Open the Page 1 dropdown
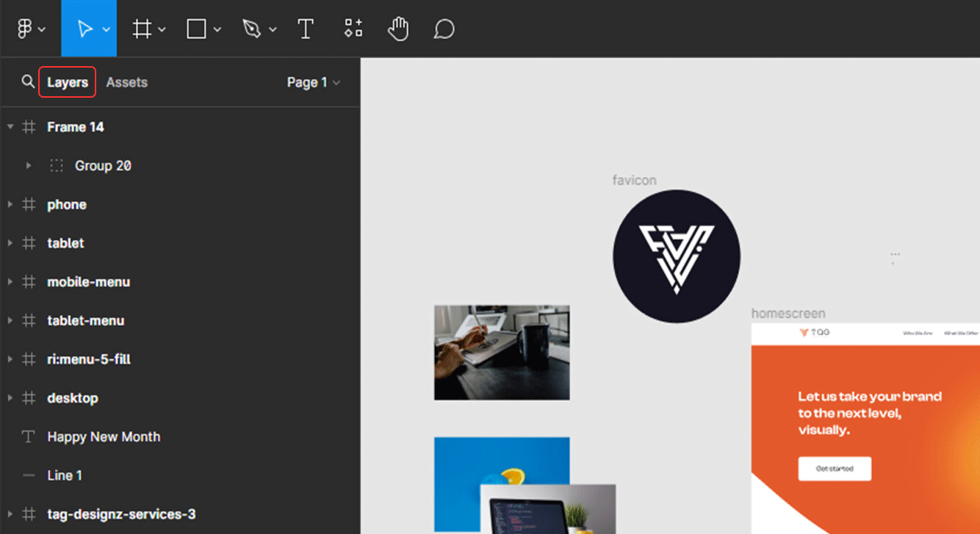 (314, 82)
